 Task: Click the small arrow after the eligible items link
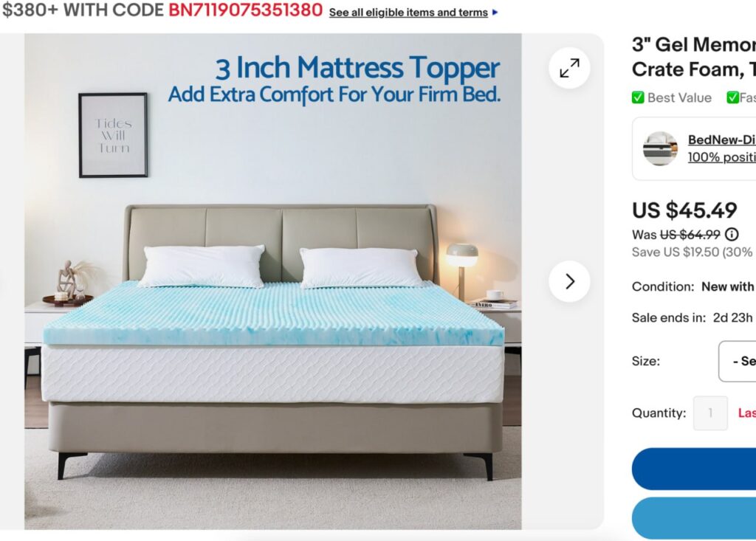point(495,13)
